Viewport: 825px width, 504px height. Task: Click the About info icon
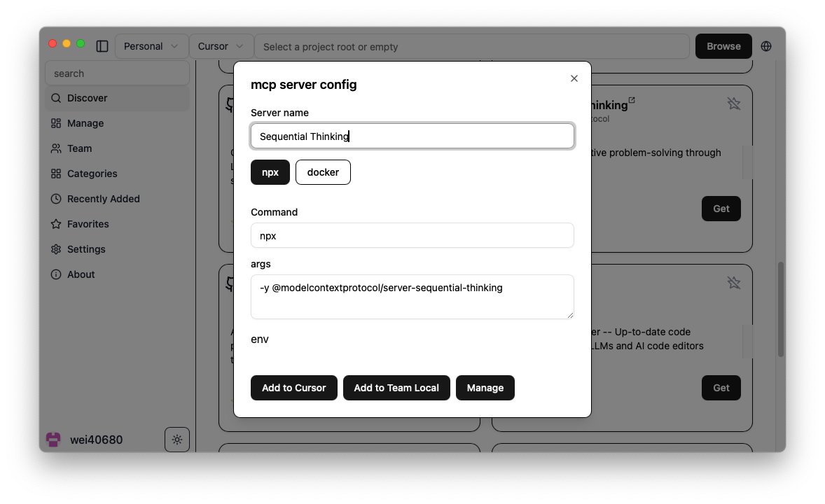pos(56,274)
